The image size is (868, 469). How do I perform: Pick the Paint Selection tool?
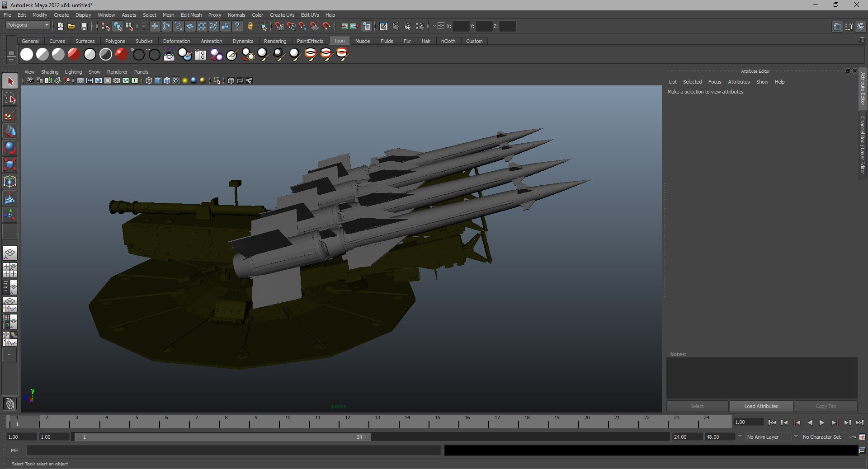coord(10,115)
